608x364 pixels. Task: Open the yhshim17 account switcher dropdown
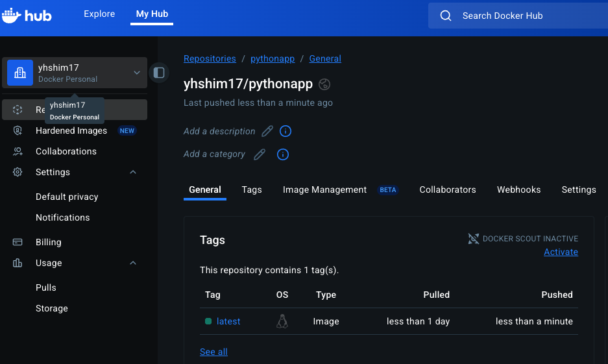tap(75, 73)
